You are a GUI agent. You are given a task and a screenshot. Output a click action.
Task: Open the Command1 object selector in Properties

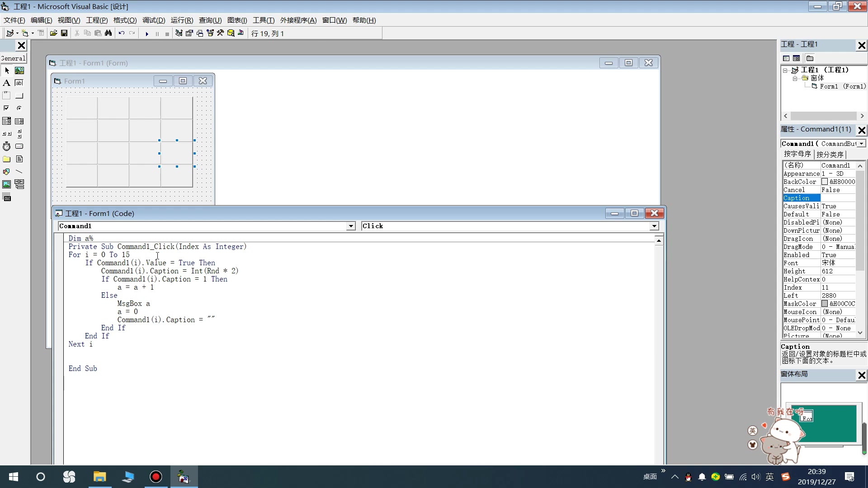click(x=862, y=144)
